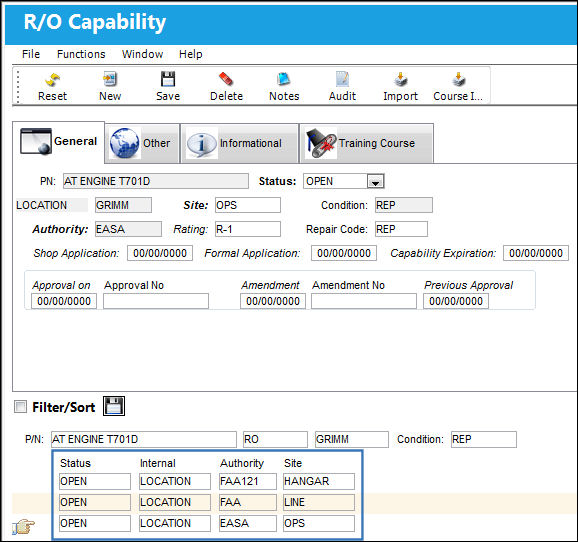Viewport: 578px width, 542px height.
Task: Click the lower GRIMM field
Action: pyautogui.click(x=352, y=439)
